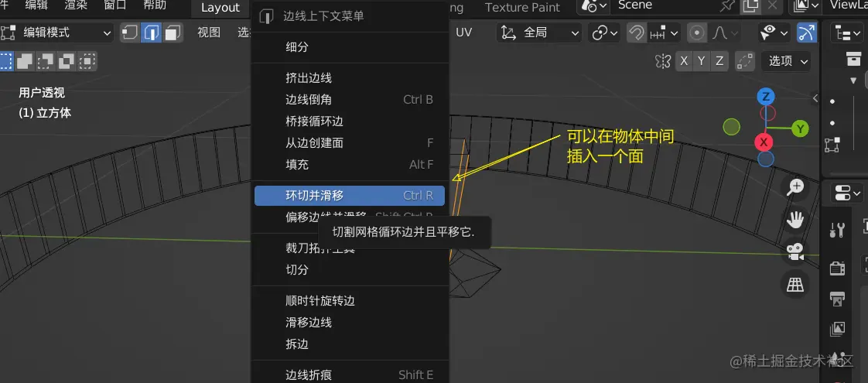Toggle proportional editing button
This screenshot has height=383, width=868.
click(698, 32)
